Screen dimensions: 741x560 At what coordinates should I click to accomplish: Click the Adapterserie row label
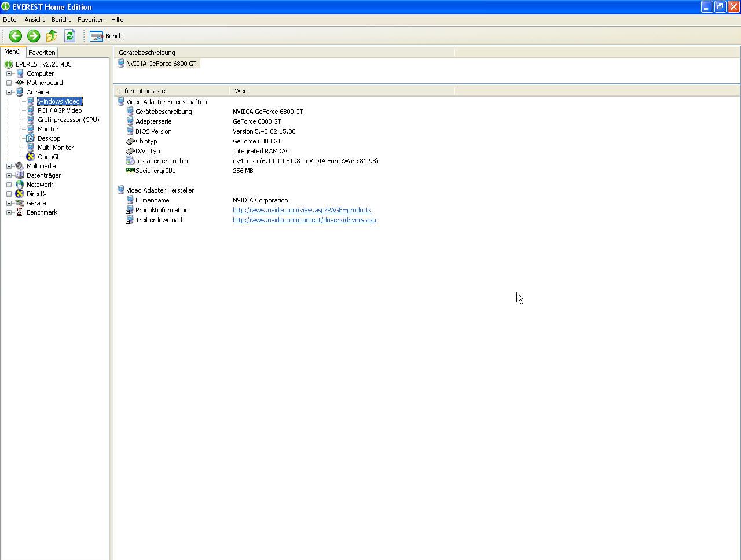pyautogui.click(x=153, y=121)
